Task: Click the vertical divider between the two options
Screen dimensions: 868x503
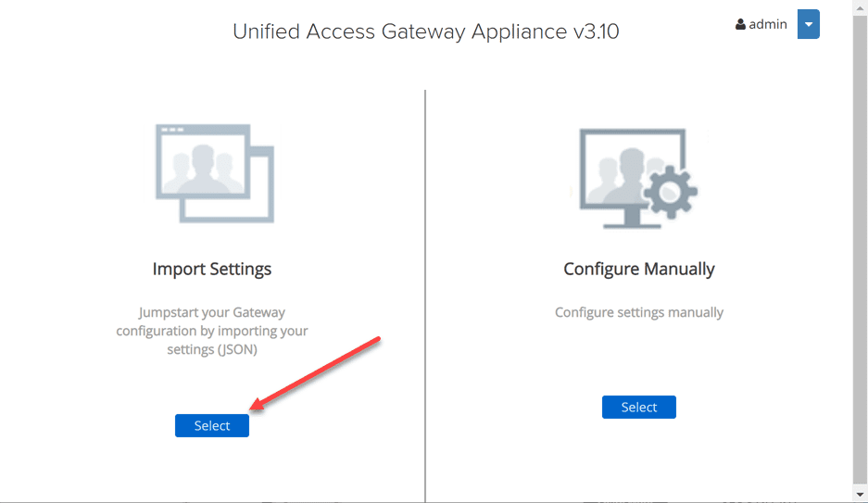Action: (x=425, y=296)
